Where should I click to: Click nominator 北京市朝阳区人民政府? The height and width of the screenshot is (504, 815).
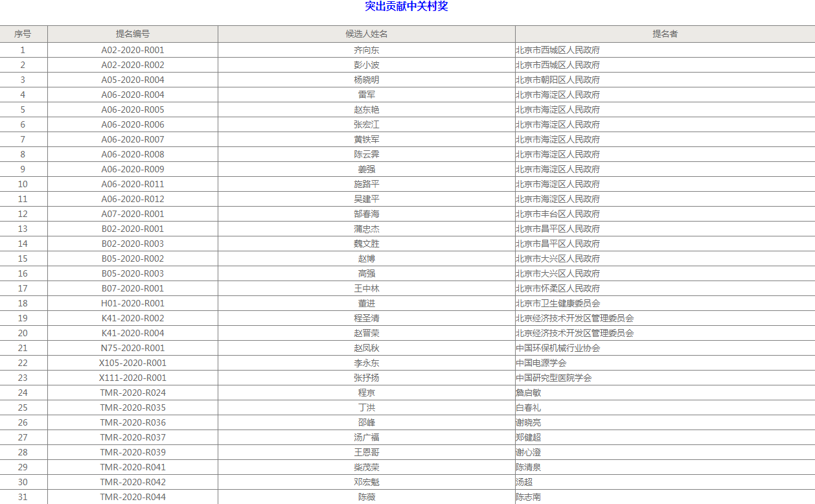coord(558,80)
